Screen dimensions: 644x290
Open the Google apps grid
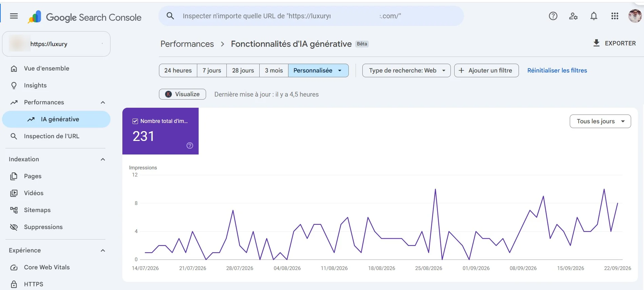615,16
